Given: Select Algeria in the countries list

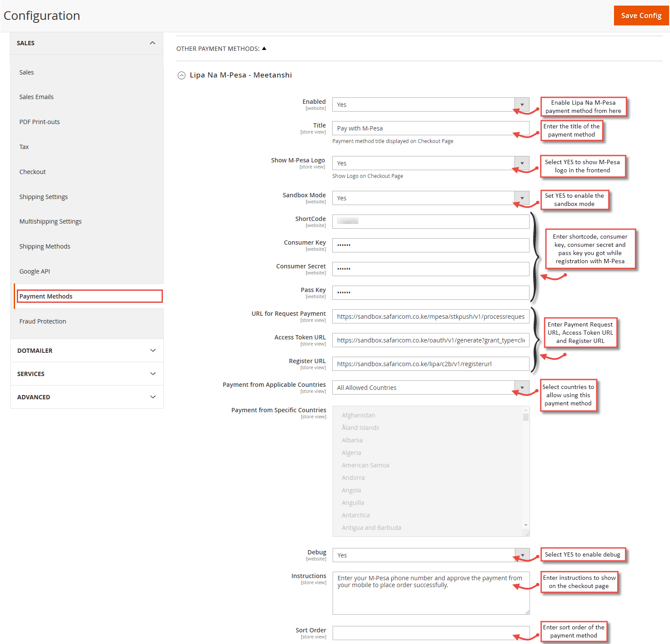Looking at the screenshot, I should click(x=352, y=453).
